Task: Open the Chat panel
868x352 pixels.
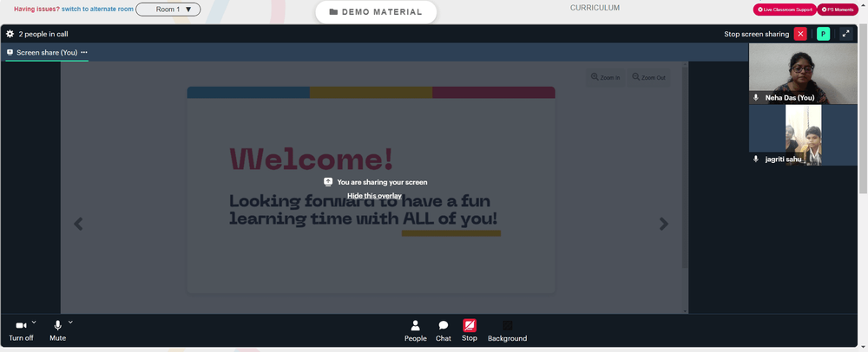Action: click(x=444, y=331)
